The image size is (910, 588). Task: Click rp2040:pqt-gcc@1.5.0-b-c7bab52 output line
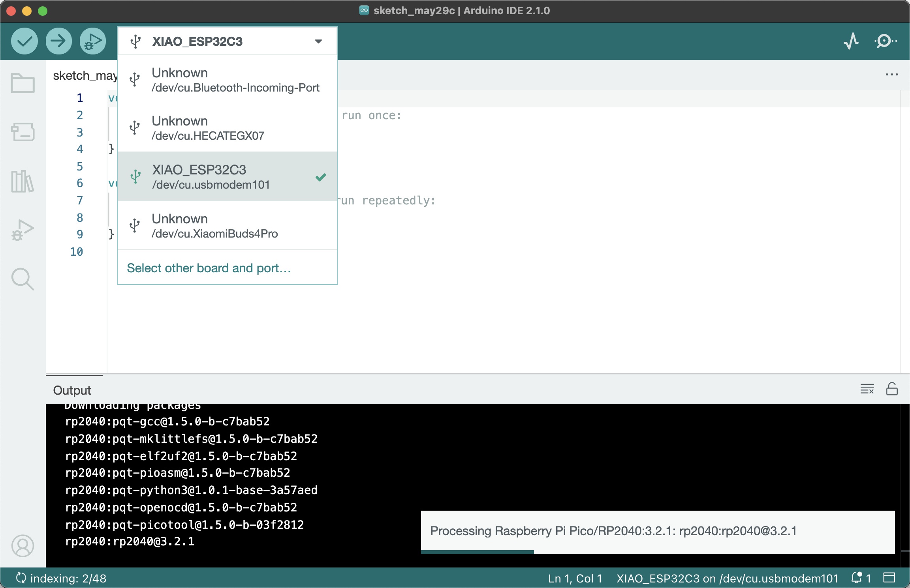click(167, 421)
